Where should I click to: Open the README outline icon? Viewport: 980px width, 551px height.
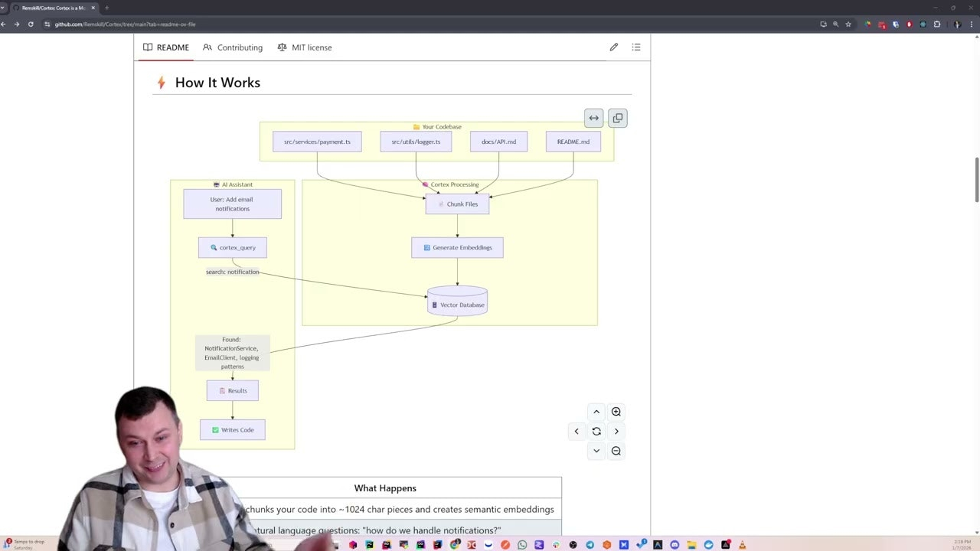[x=635, y=47]
